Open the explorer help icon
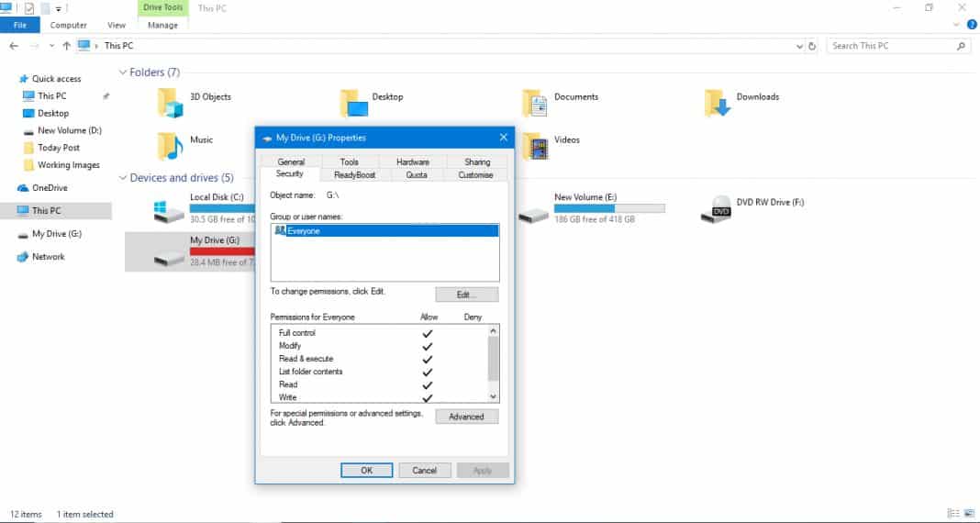Screen dimensions: 980x523 pos(972,25)
